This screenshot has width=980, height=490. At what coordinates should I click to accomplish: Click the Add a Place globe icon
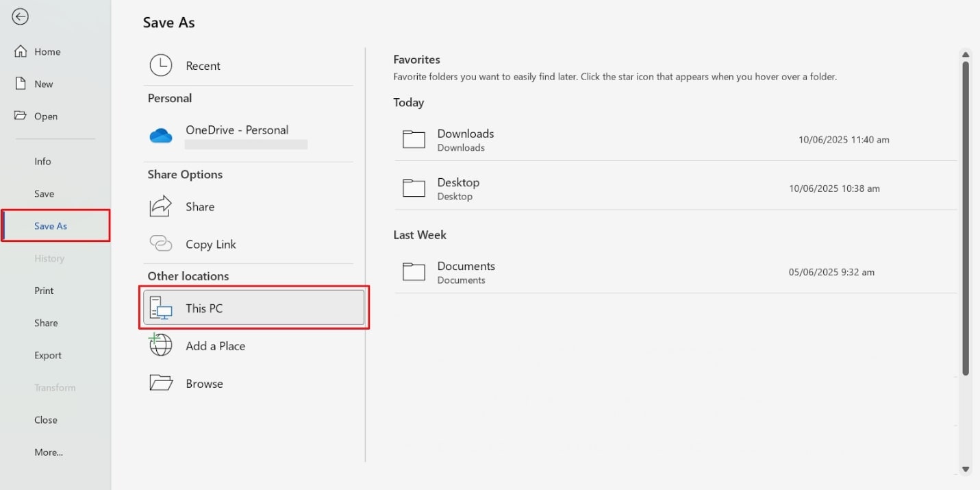(x=161, y=345)
